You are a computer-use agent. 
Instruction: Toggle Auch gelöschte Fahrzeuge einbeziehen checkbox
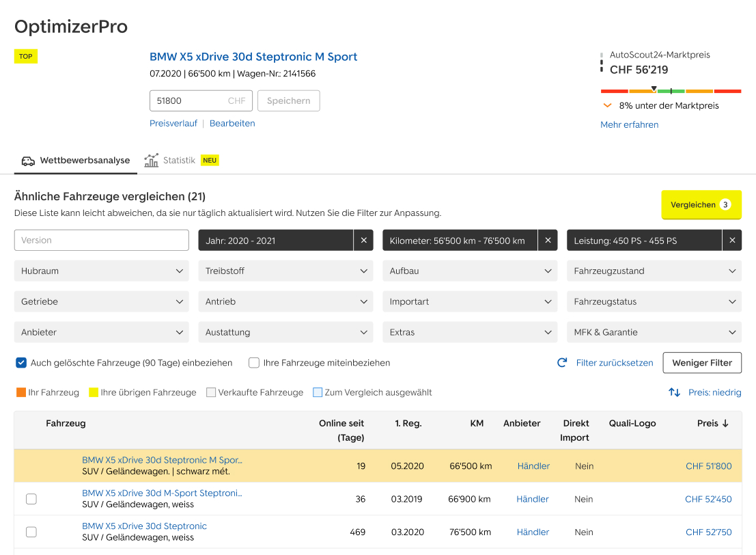coord(20,363)
